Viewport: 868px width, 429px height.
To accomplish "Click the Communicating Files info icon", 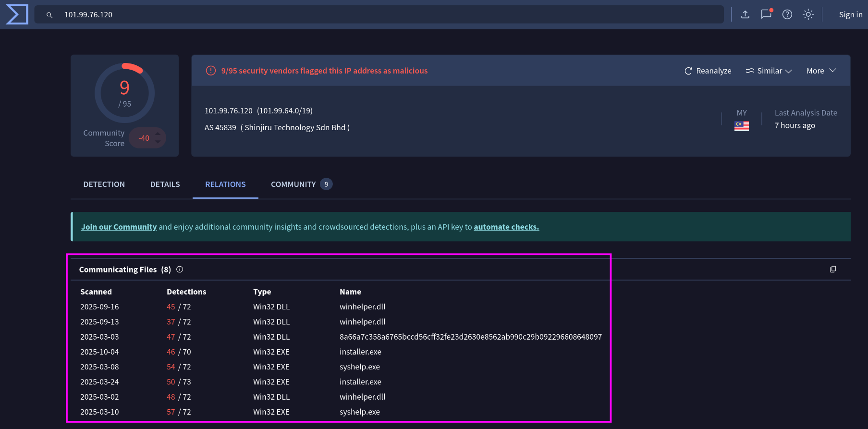I will point(180,270).
